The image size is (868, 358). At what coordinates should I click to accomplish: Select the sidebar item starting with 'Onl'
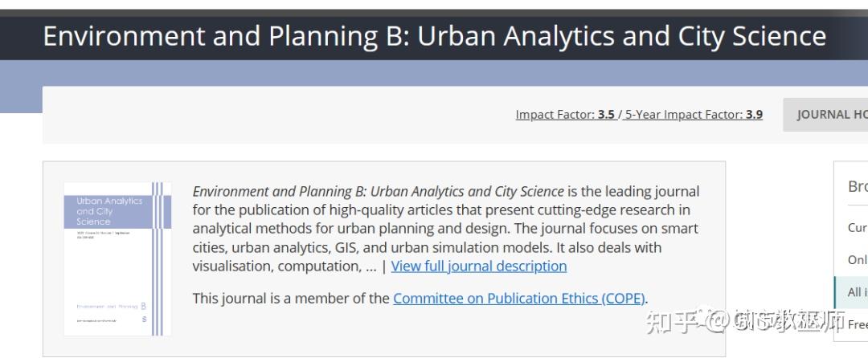(x=858, y=260)
